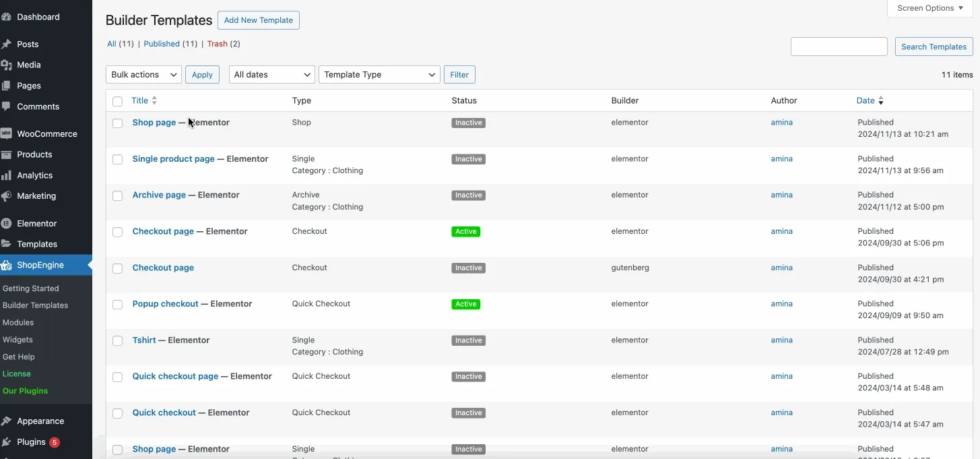This screenshot has height=459, width=980.
Task: Click Active badge on Popup checkout row
Action: [x=466, y=304]
